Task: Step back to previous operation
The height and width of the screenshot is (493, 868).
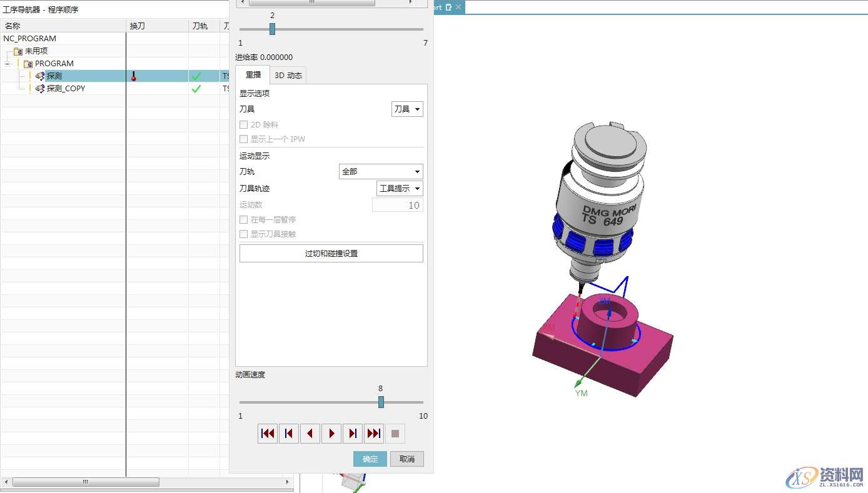Action: (289, 434)
